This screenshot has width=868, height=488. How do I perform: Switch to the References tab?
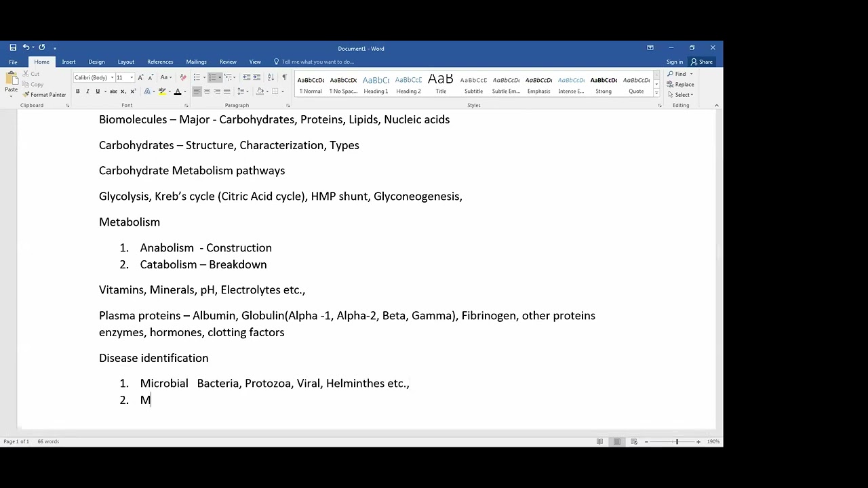[x=160, y=62]
